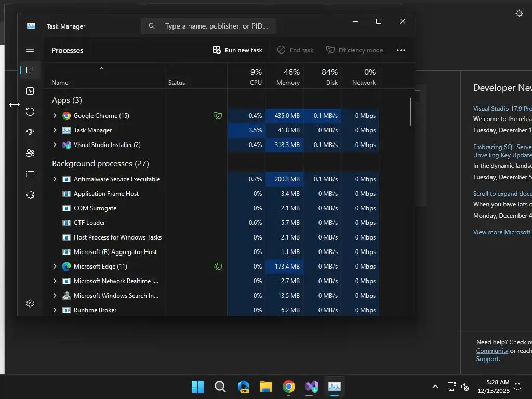Open the Community link in Installer
This screenshot has width=532, height=399.
click(492, 351)
